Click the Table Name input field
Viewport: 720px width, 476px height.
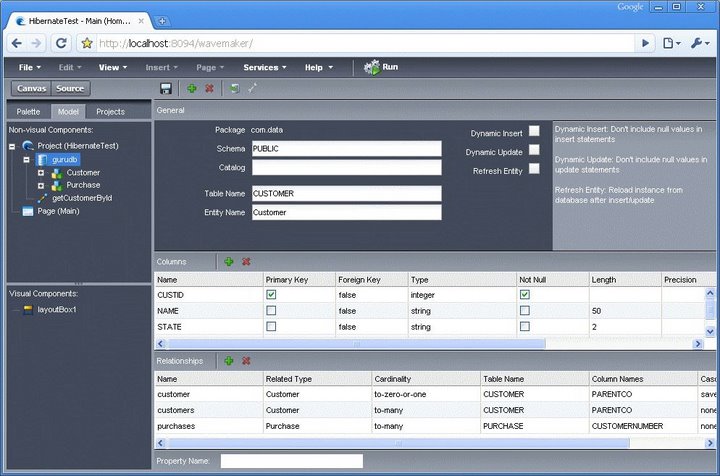pos(346,193)
